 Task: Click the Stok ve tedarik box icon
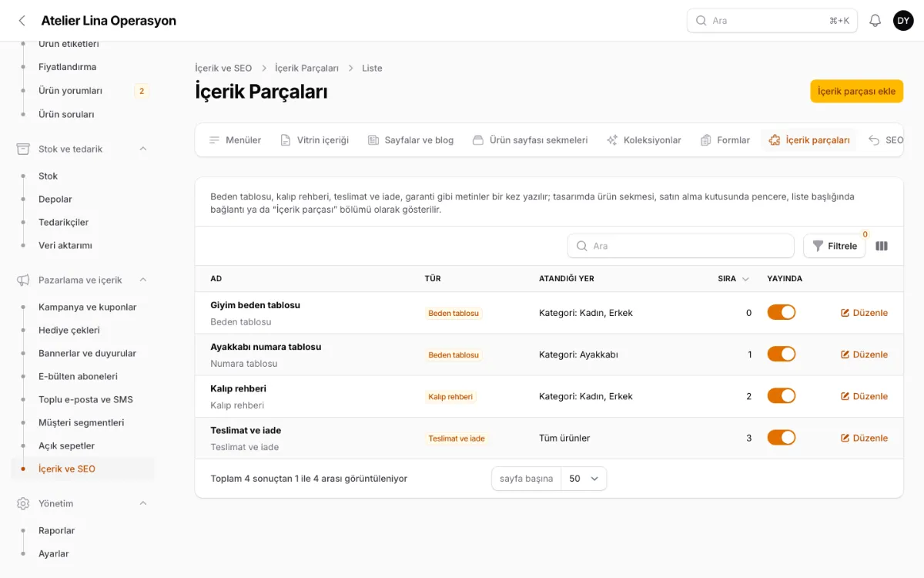point(23,149)
